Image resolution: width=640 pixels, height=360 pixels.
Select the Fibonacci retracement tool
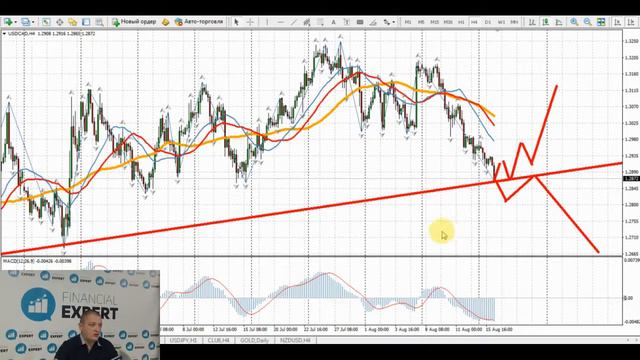click(320, 22)
